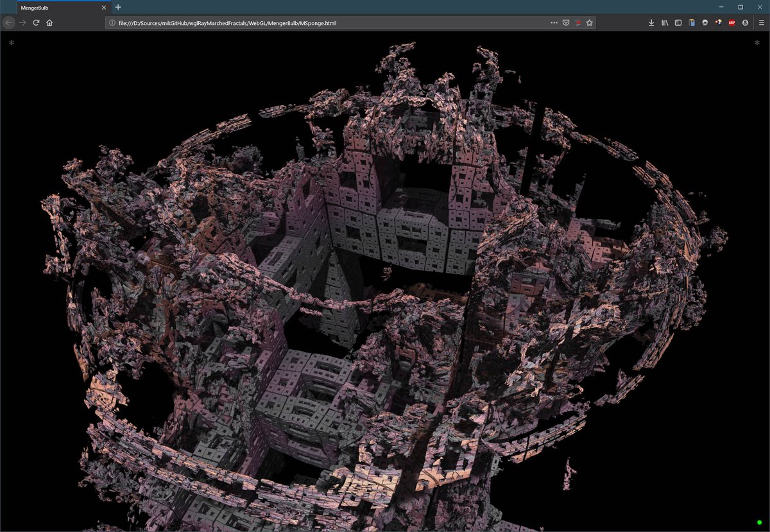Bookmark this page with star icon

pos(589,22)
